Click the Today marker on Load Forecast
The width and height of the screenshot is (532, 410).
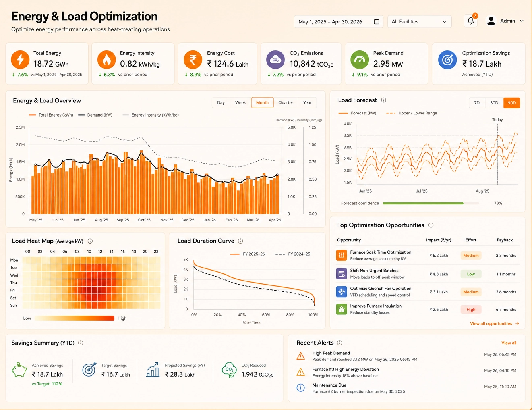click(x=497, y=120)
